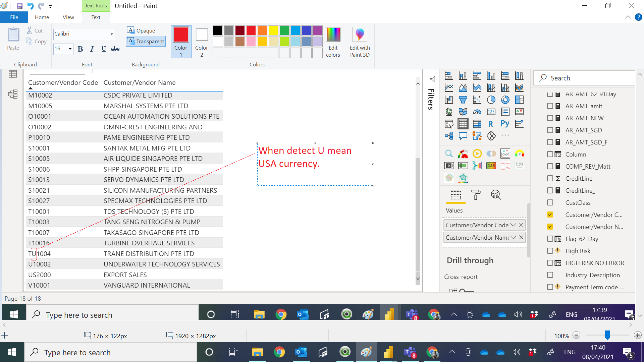Open the File menu
The image size is (644, 362).
14,17
